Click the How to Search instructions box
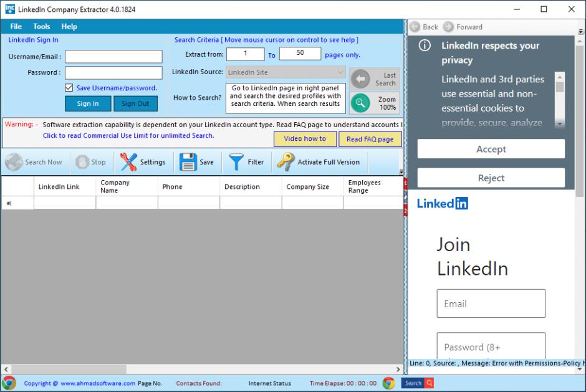Screen dimensions: 586x392 tap(286, 98)
